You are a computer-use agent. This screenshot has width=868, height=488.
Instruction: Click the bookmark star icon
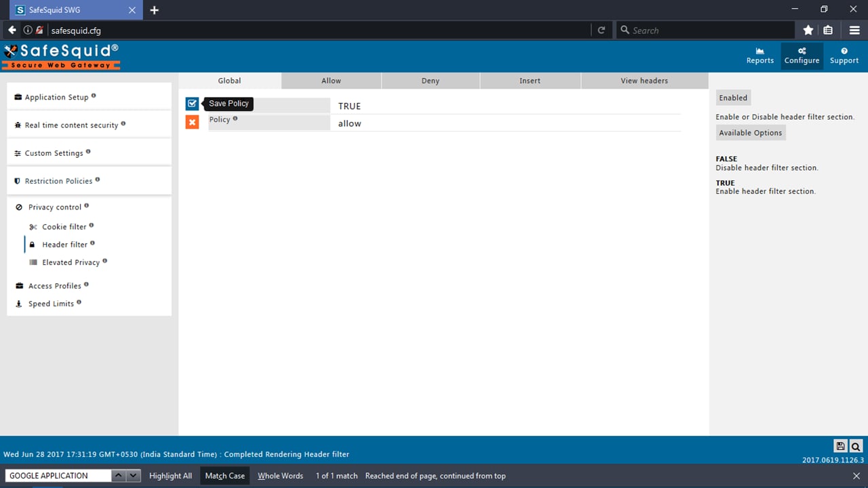pos(808,30)
